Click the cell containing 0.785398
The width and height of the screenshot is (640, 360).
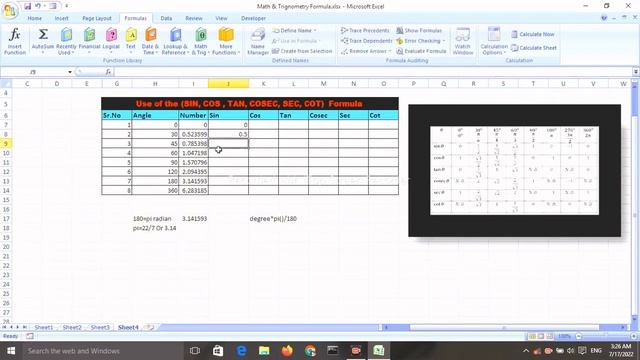[x=193, y=144]
